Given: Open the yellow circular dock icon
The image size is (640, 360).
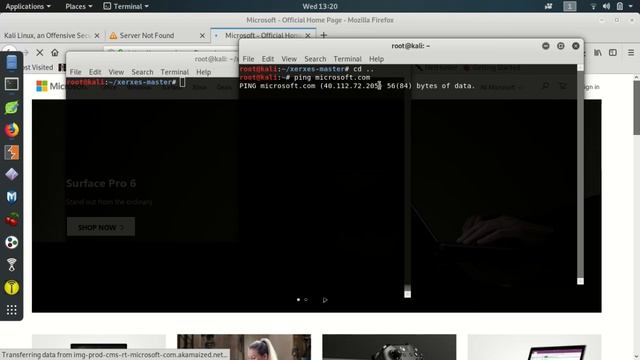Looking at the screenshot, I should click(x=11, y=288).
